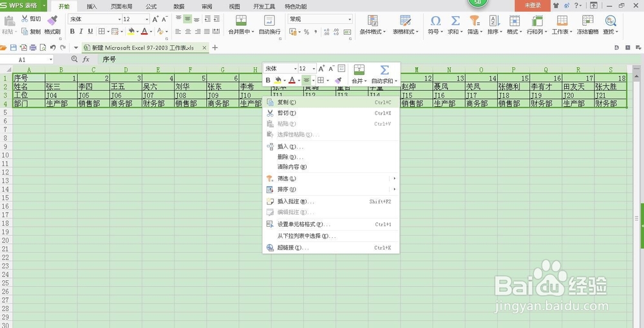The image size is (644, 328).
Task: Click the 冻结窗格 freeze panes button
Action: [x=588, y=24]
